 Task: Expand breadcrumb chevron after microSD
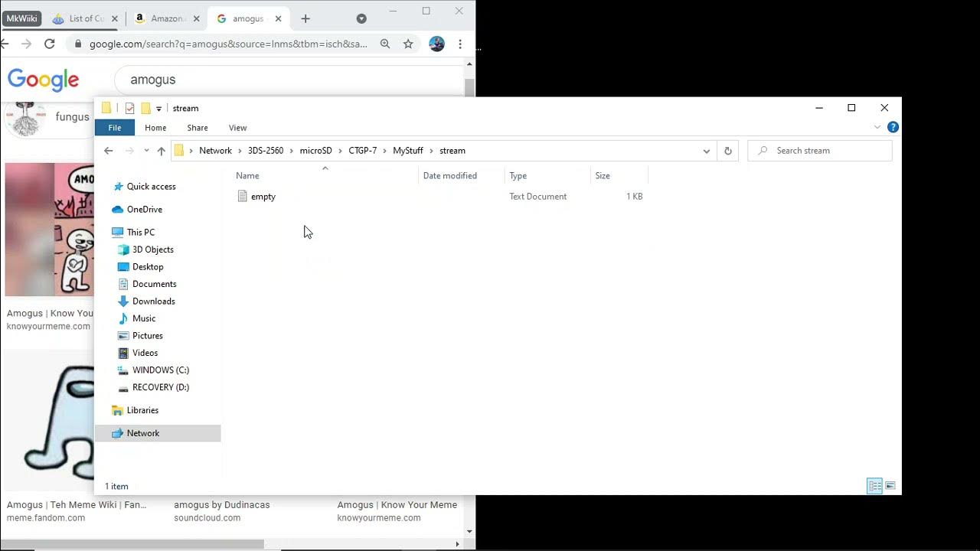coord(341,151)
